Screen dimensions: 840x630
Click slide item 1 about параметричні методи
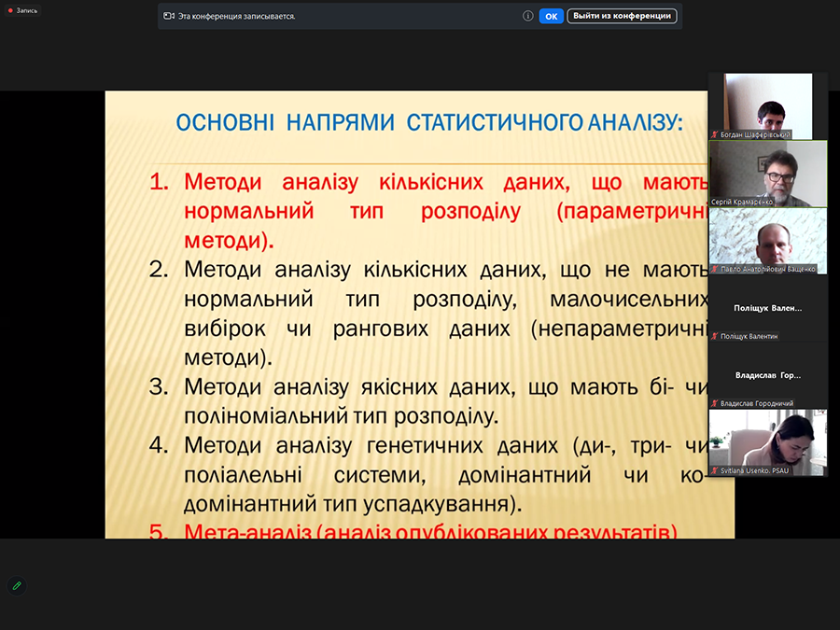point(428,211)
